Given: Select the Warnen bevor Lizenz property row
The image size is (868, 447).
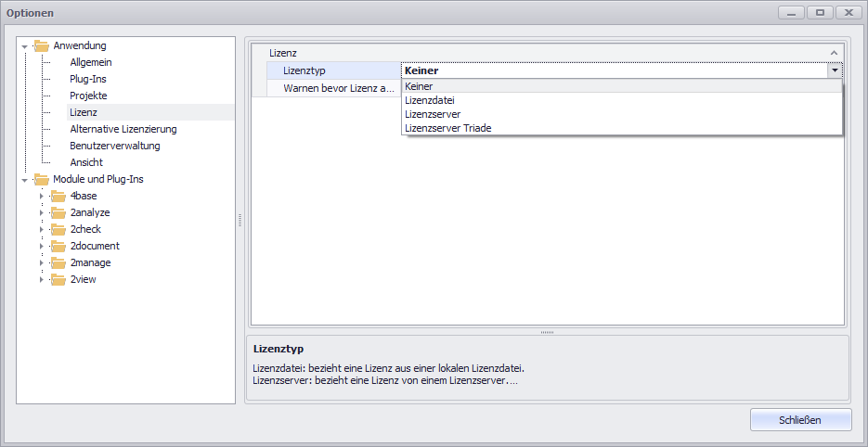Looking at the screenshot, I should click(x=332, y=88).
